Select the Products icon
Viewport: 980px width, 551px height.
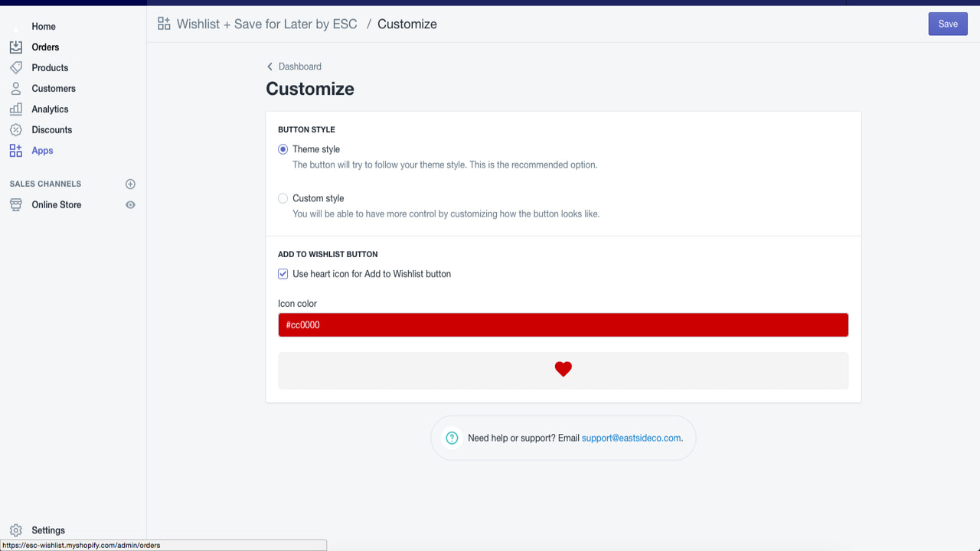(x=15, y=67)
